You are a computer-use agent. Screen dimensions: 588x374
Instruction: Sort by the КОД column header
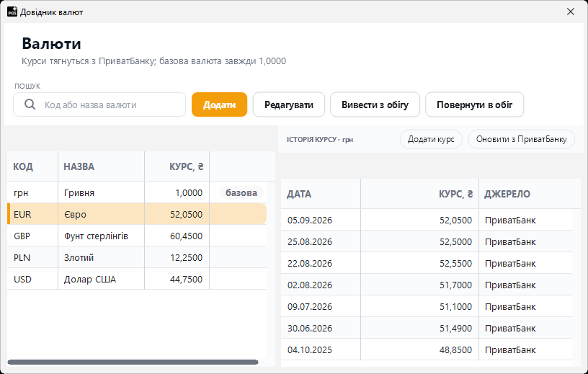click(x=32, y=166)
